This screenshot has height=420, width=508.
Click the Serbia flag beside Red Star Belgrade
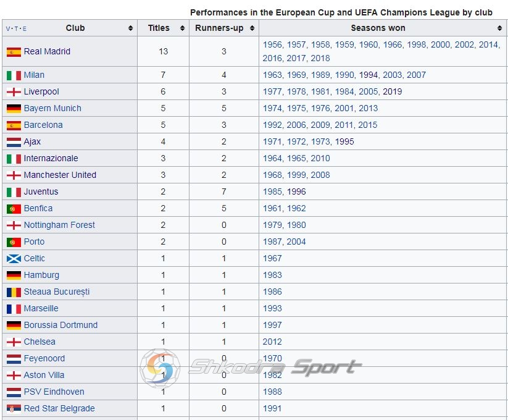[14, 409]
